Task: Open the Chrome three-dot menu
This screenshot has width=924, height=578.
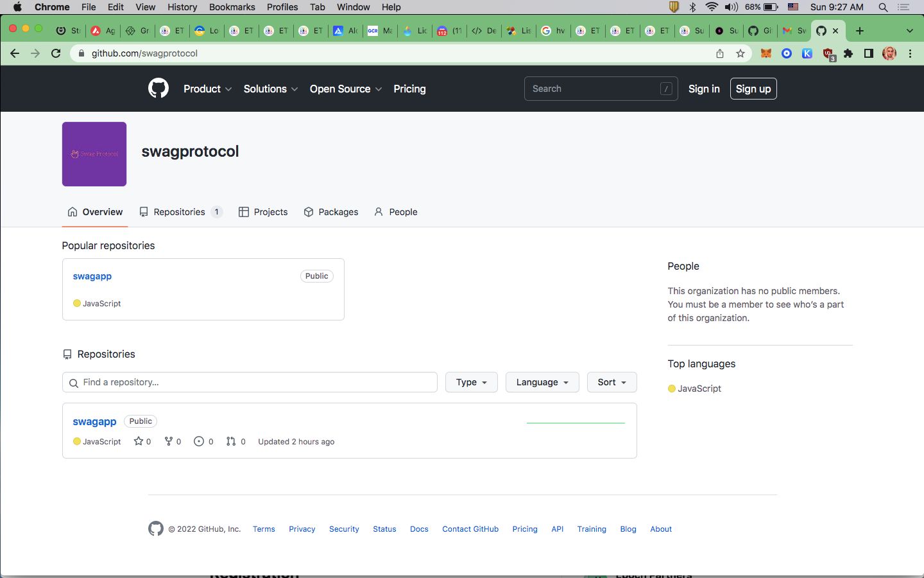Action: click(x=910, y=53)
